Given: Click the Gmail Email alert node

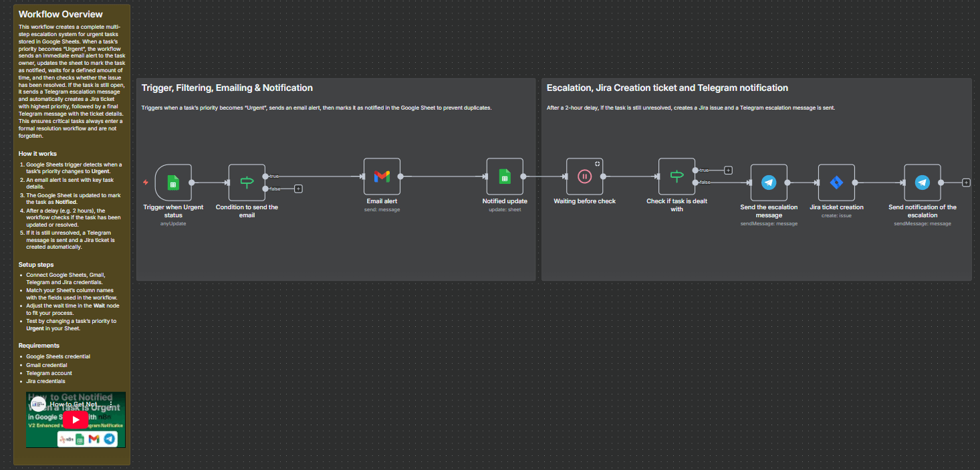Looking at the screenshot, I should (382, 177).
